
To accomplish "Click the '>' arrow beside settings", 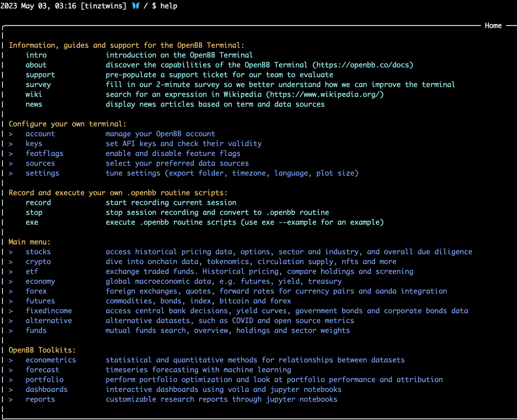I will pyautogui.click(x=11, y=173).
